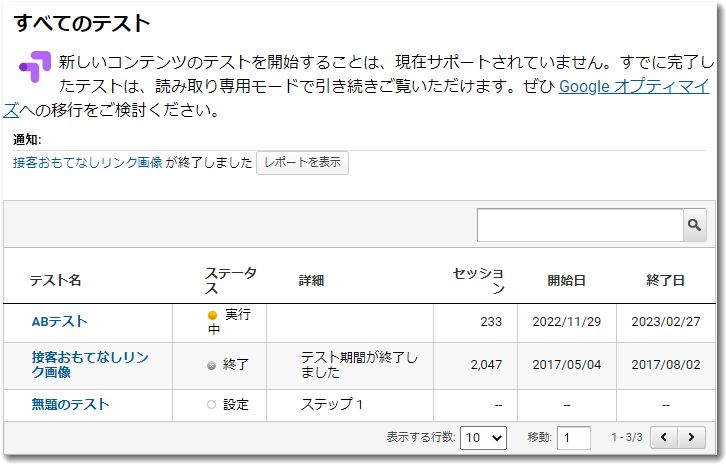The height and width of the screenshot is (464, 726).
Task: Sort by セッション column header
Action: click(x=478, y=281)
